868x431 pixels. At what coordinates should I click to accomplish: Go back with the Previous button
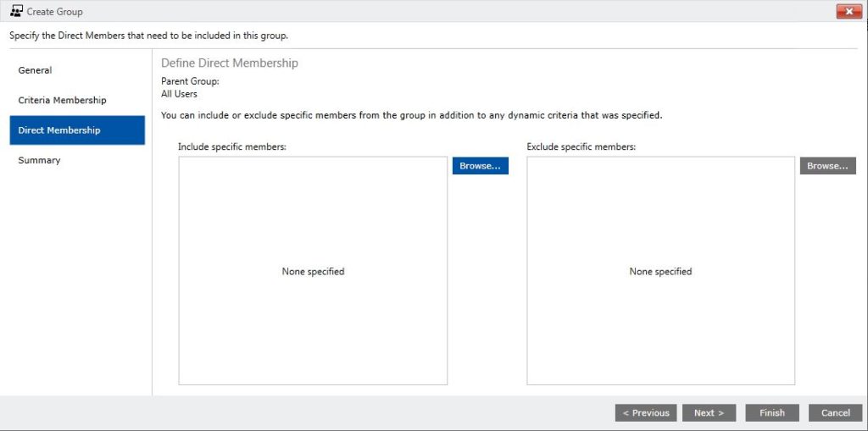tap(645, 412)
